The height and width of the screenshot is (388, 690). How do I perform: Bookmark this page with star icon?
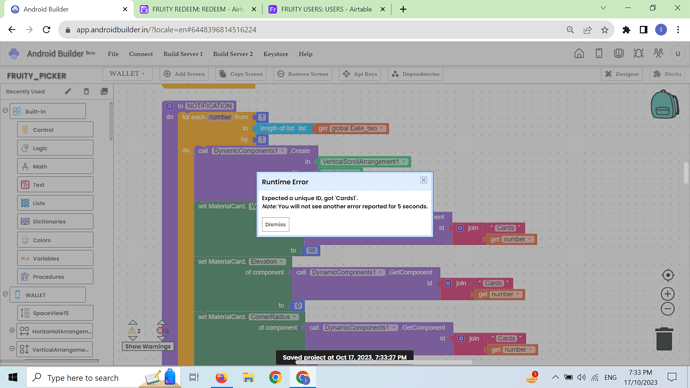click(x=605, y=29)
